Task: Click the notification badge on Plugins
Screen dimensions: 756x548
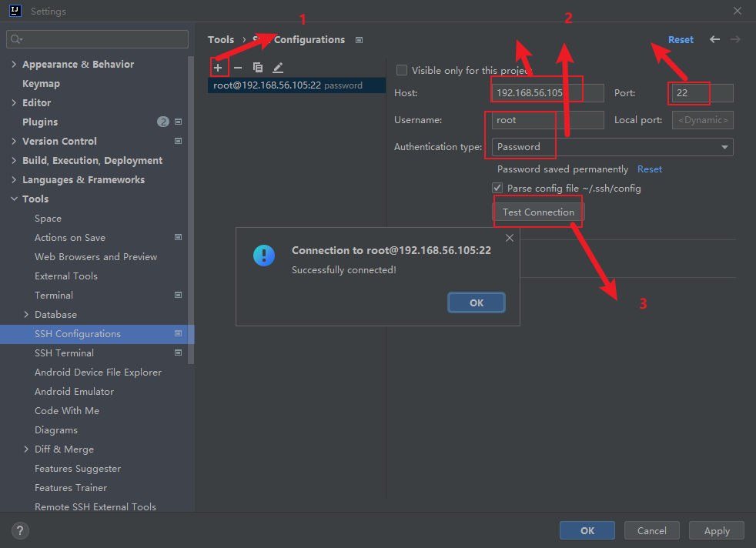Action: [x=162, y=122]
